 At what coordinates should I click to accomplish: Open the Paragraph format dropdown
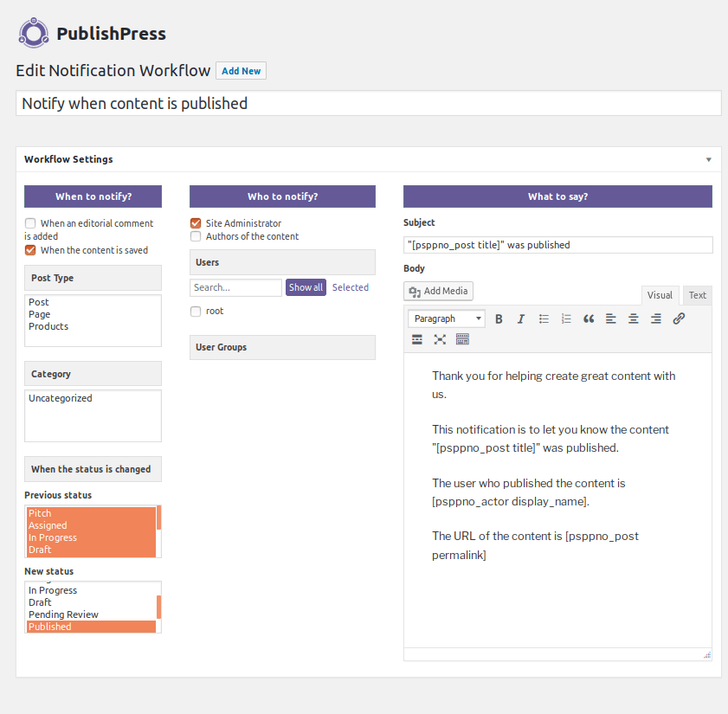446,318
